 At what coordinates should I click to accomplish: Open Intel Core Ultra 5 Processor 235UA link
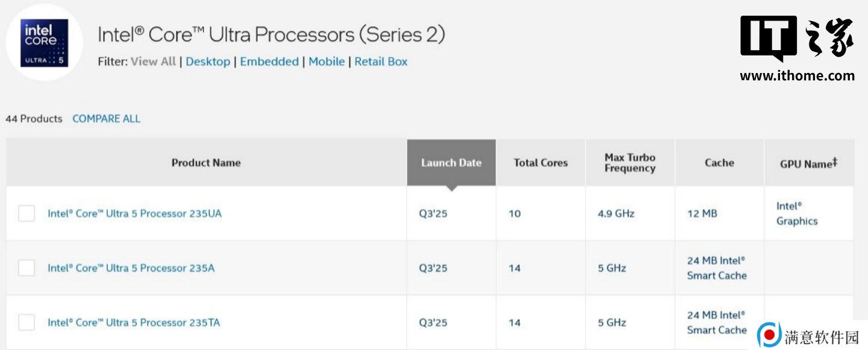pos(134,214)
